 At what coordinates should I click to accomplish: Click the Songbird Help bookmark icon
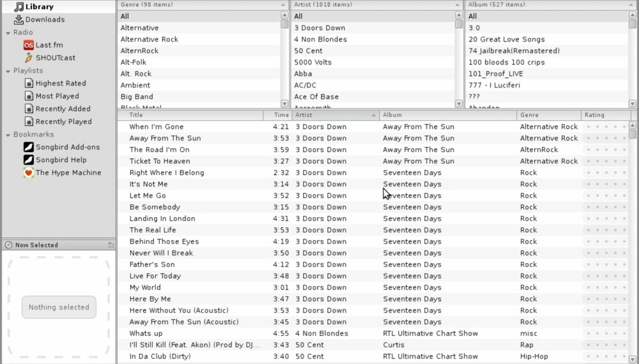tap(29, 160)
